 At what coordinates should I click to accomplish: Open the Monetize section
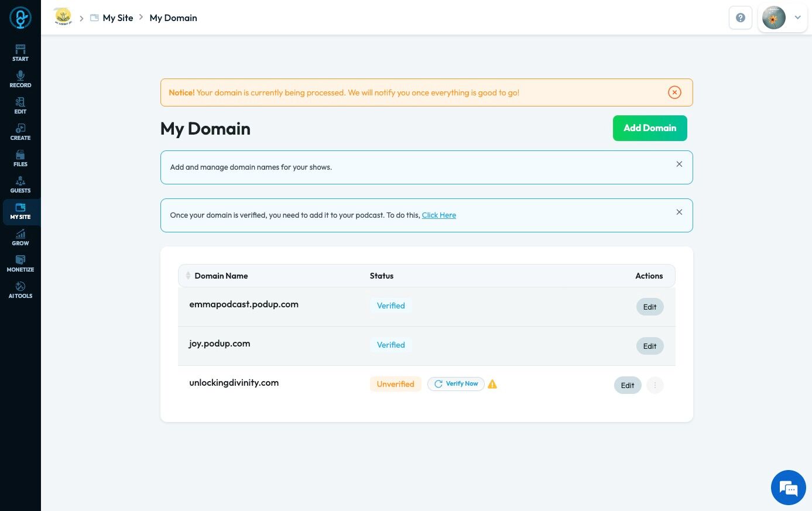pyautogui.click(x=20, y=263)
